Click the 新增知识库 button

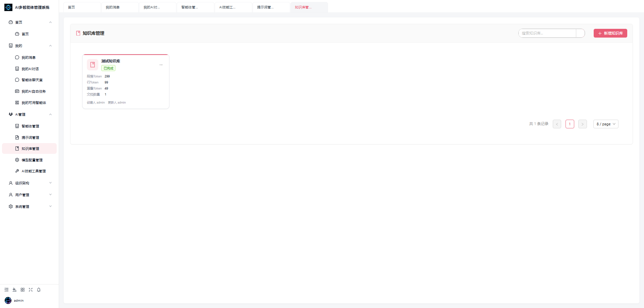coord(610,33)
